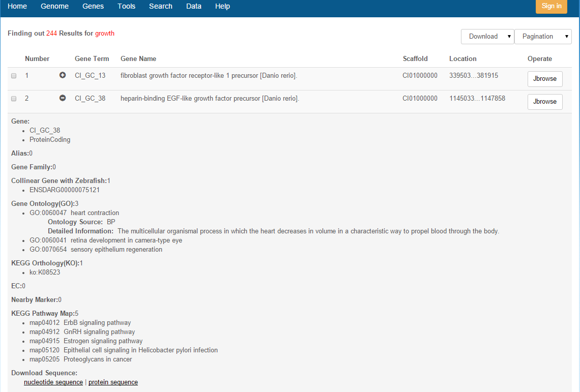Click the Search menu item
The height and width of the screenshot is (392, 580).
(161, 7)
